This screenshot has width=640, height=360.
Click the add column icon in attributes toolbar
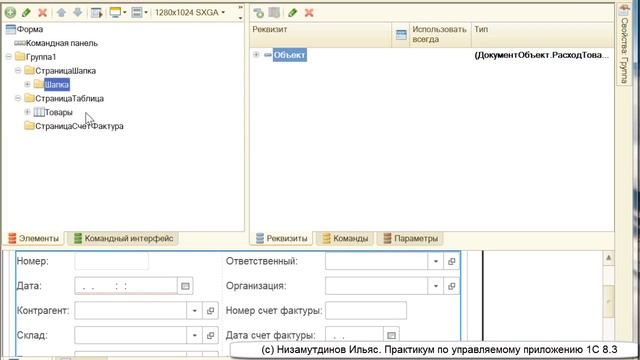[274, 13]
